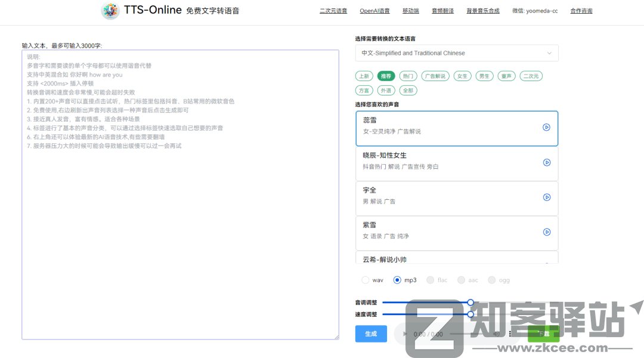
Task: Play preview of 紫雪 voice
Action: [547, 232]
